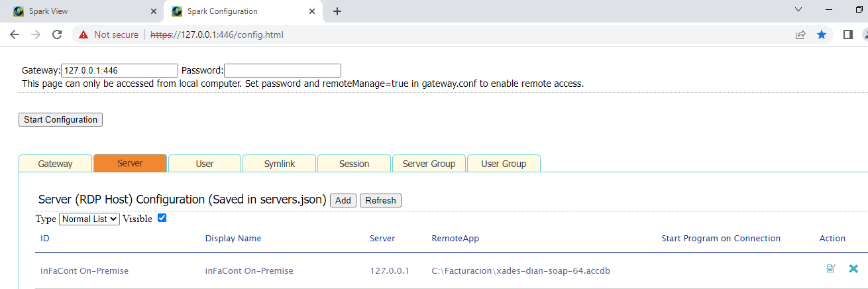Click the Password input field

click(x=282, y=70)
